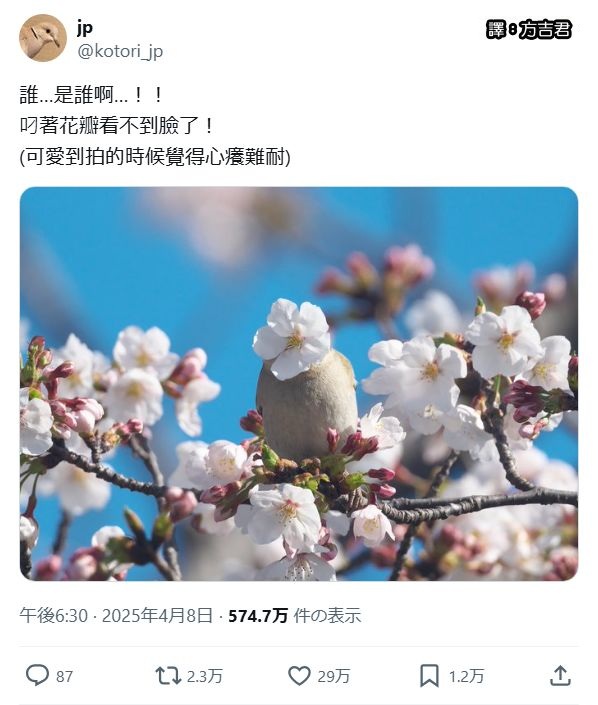Show the 29万 likes count
The image size is (598, 705).
coord(334,676)
